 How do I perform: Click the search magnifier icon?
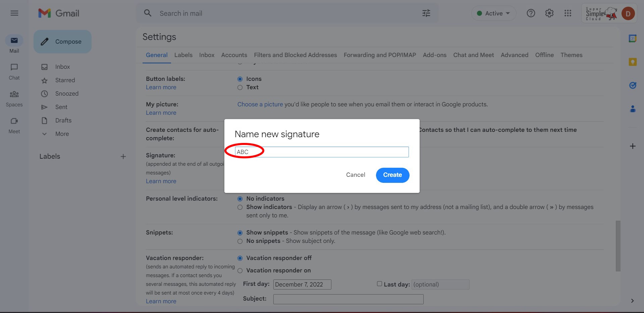point(148,13)
